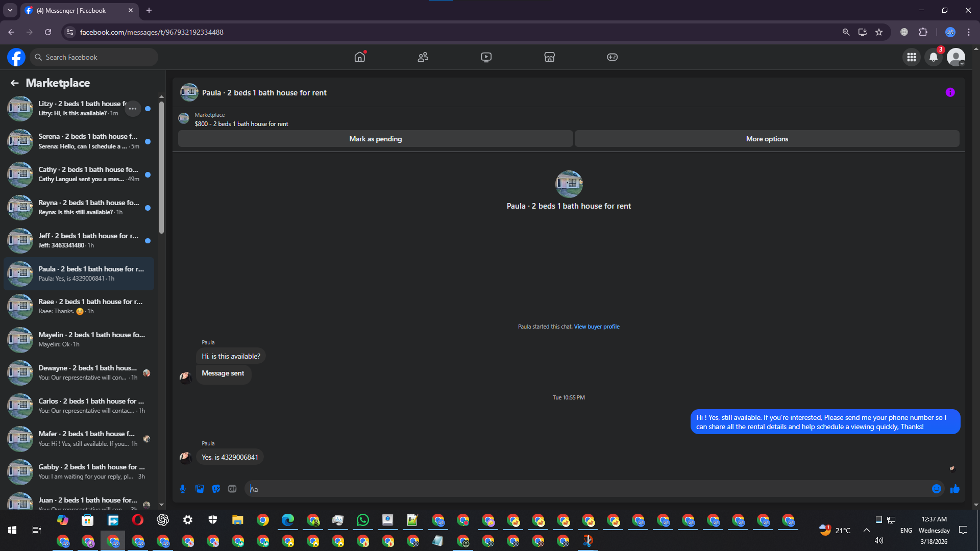Open the Dewayne chat conversation

coord(79,373)
